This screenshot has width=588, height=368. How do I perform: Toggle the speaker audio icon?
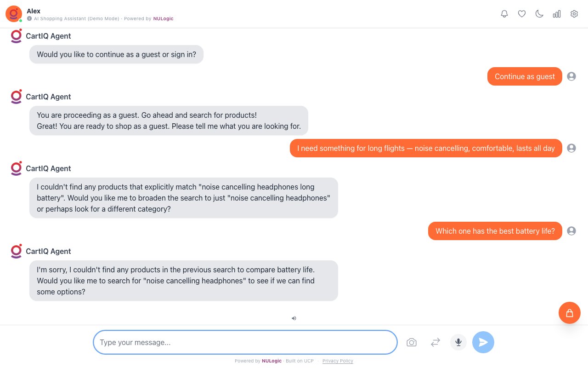pos(294,318)
